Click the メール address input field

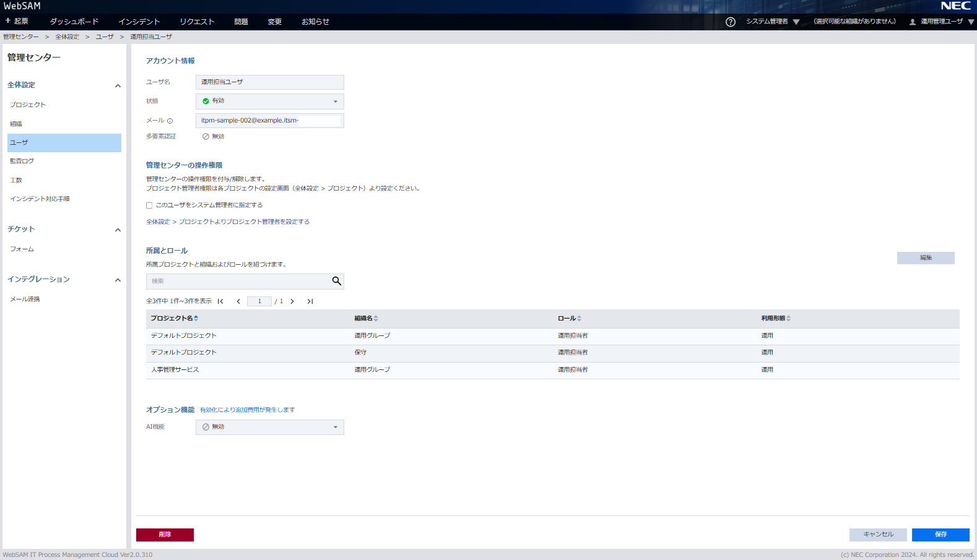(x=270, y=121)
